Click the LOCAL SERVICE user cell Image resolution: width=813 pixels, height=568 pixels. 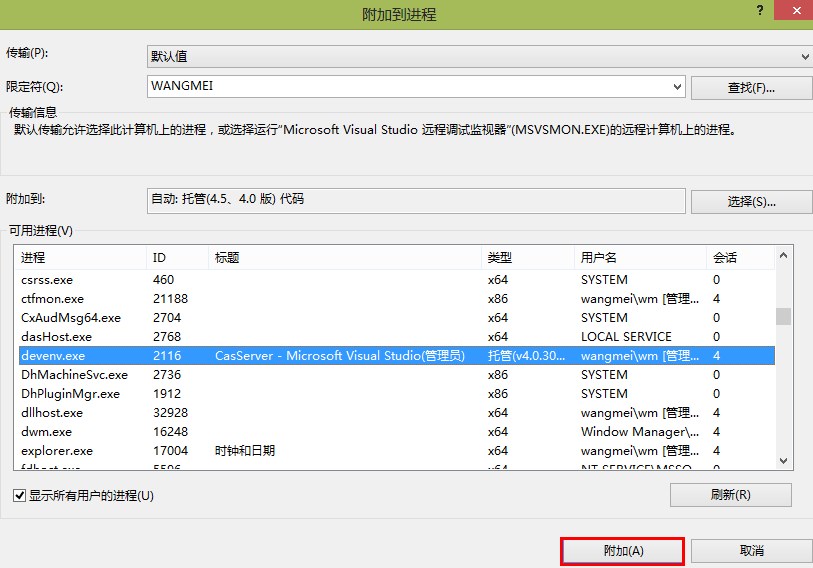tap(626, 337)
